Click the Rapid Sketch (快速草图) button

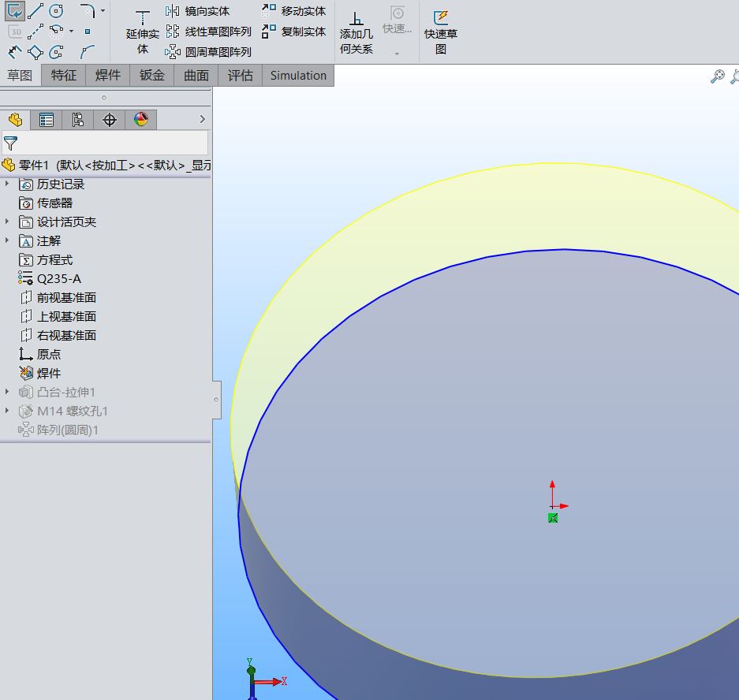click(440, 32)
